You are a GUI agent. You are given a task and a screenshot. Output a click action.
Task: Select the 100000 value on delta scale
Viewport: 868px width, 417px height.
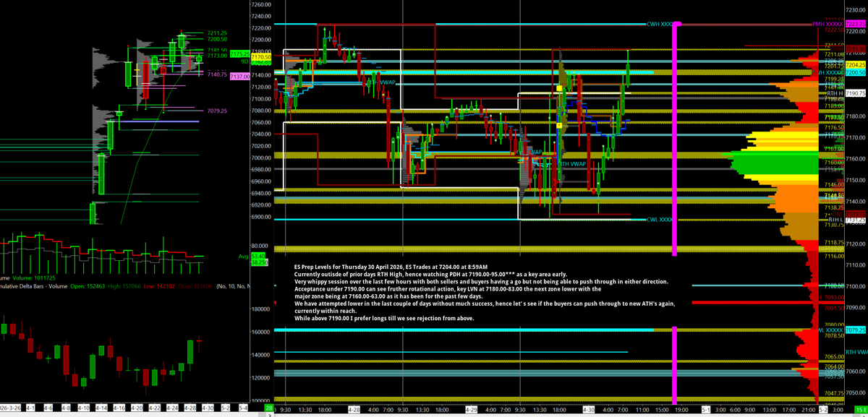click(260, 400)
